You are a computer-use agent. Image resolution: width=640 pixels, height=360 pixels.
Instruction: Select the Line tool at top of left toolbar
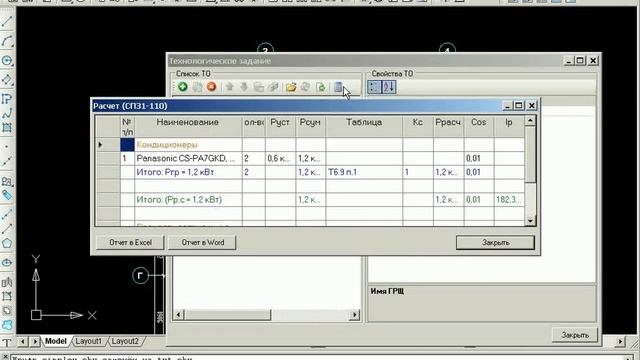coord(7,21)
